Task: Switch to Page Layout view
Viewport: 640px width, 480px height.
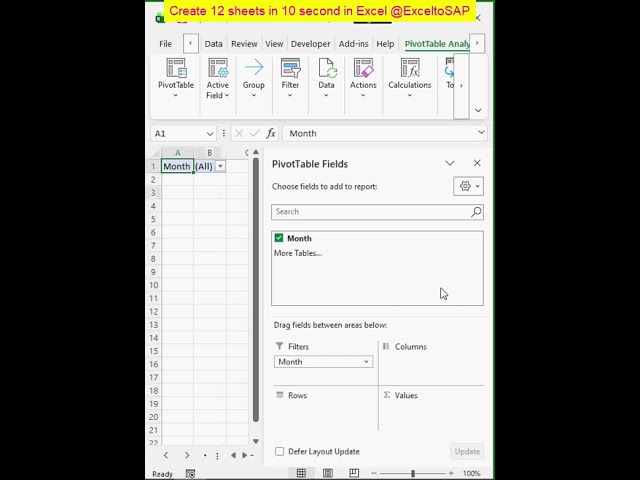Action: (327, 473)
